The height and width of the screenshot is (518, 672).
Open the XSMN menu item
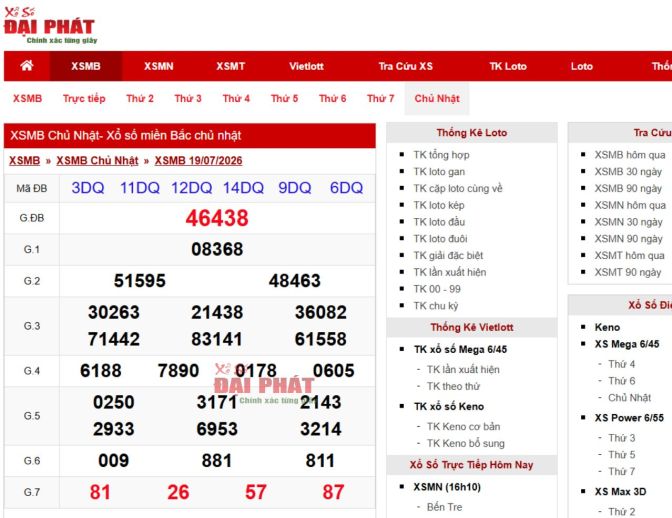tap(159, 66)
